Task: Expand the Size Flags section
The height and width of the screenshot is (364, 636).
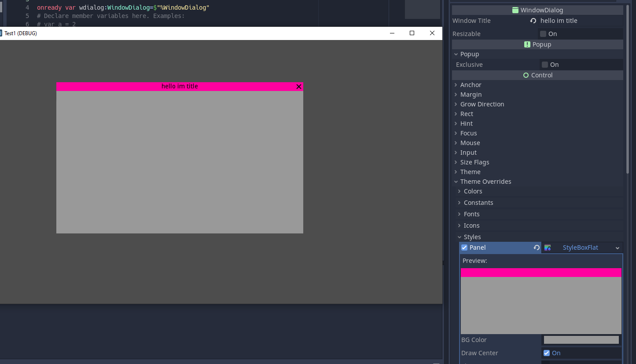Action: (x=474, y=162)
